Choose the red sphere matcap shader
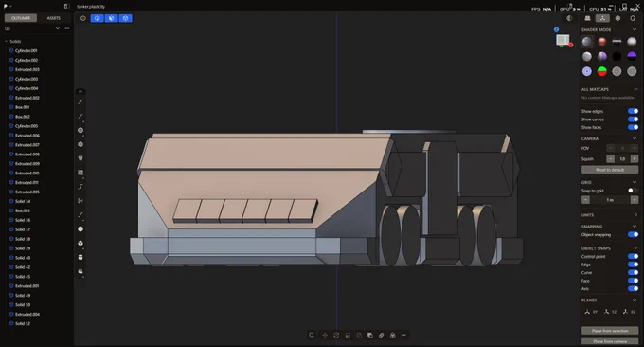Image resolution: width=644 pixels, height=347 pixels. coord(602,42)
